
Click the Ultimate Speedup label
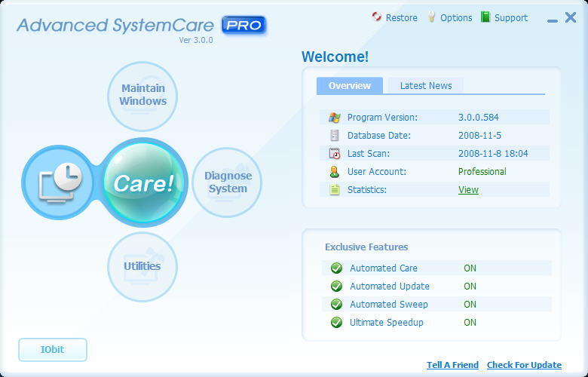tap(386, 323)
